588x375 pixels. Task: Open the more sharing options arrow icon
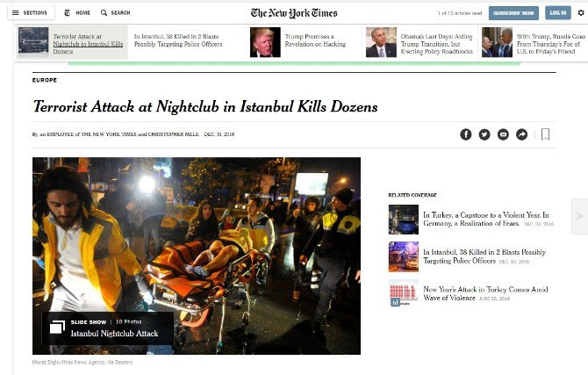pos(521,134)
